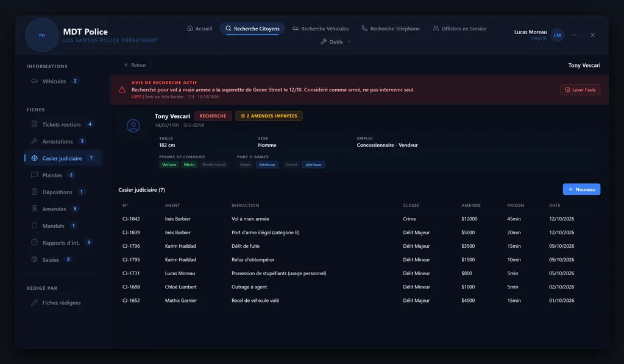Click the home icon next to Accueil

190,28
